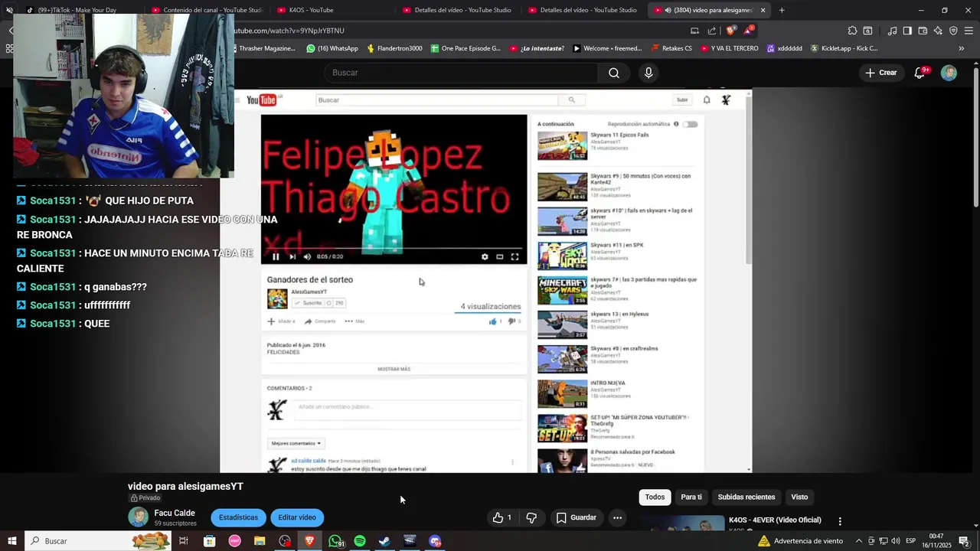
Task: Select the Para ti filter chip
Action: [691, 497]
